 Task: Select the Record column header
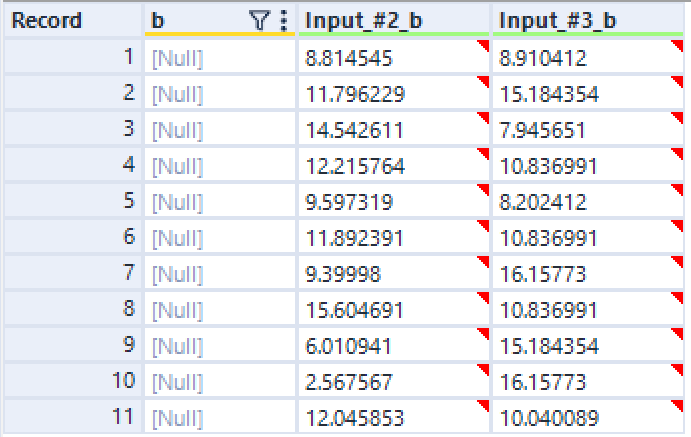click(x=73, y=20)
